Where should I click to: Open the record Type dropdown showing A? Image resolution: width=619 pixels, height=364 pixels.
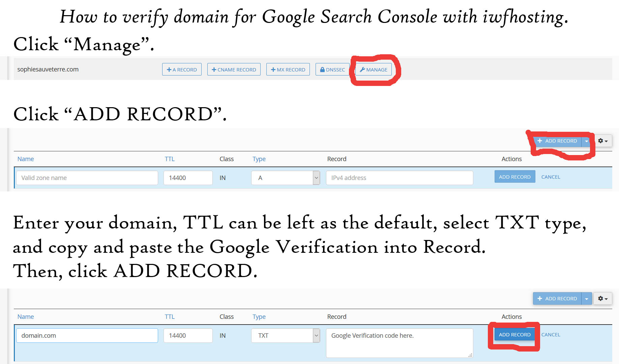[285, 178]
